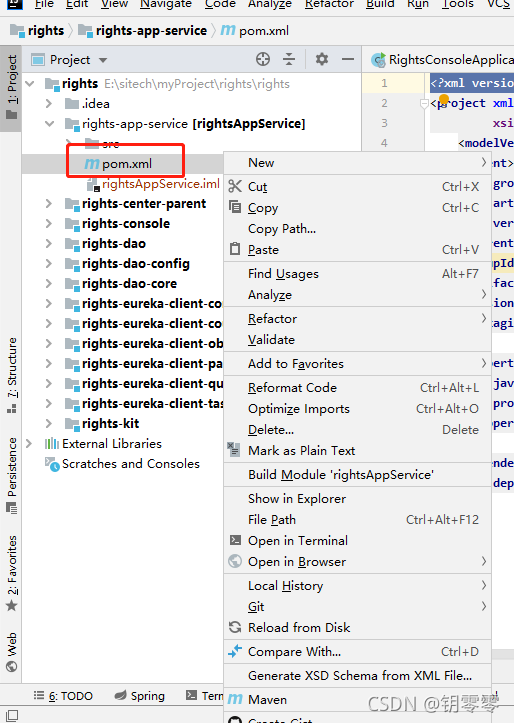514x723 pixels.
Task: Click the scissors Cut icon
Action: [235, 186]
